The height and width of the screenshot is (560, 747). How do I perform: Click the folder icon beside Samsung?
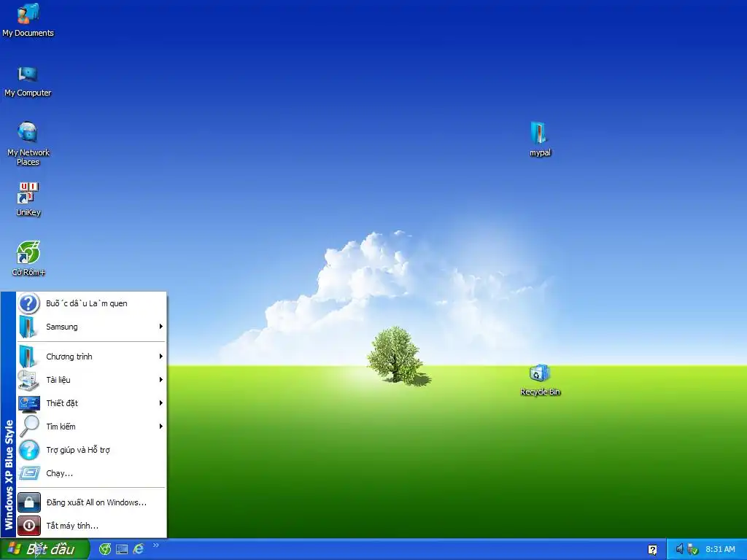[28, 327]
